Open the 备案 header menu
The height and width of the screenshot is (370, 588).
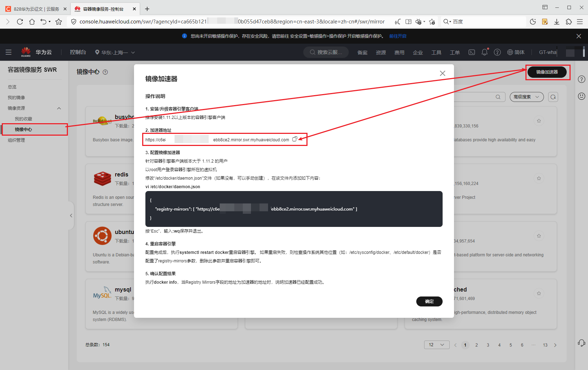pos(362,53)
